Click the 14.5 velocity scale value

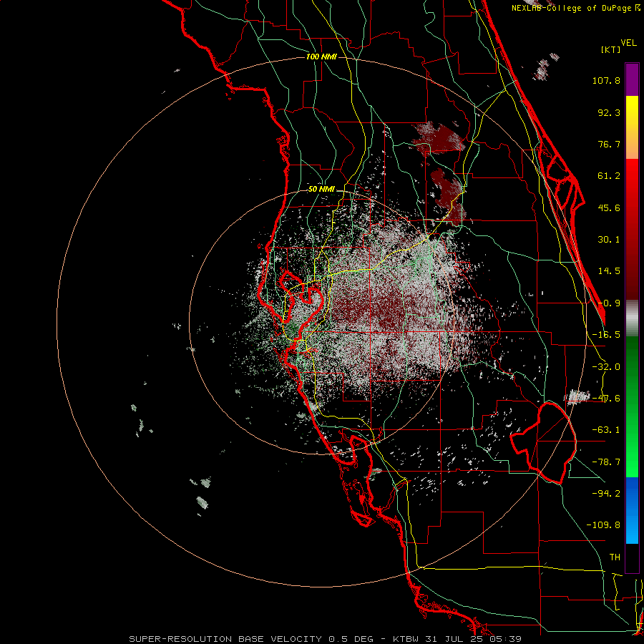(609, 271)
